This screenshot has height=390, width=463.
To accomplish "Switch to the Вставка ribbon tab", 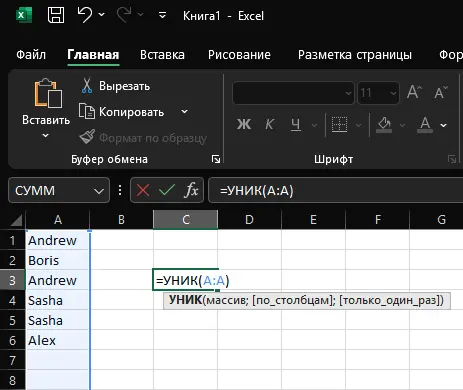I will (x=162, y=55).
